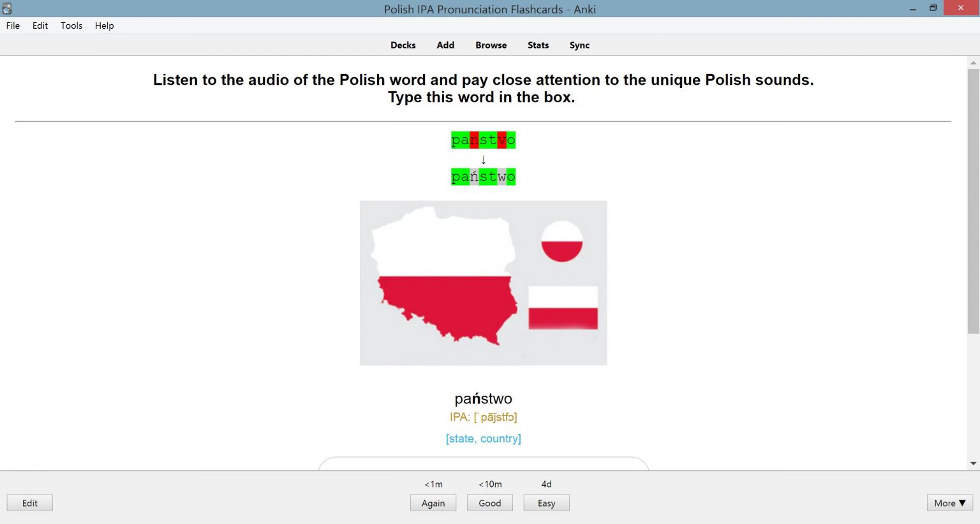Open the Tools menu
Viewport: 980px width, 524px height.
(x=71, y=26)
